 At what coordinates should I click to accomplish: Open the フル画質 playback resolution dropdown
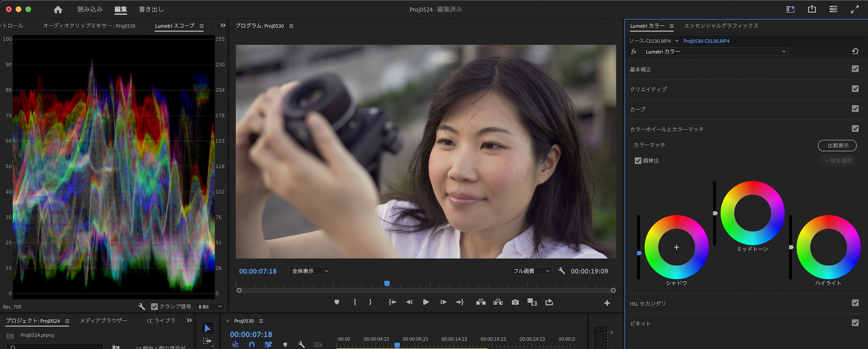[531, 271]
